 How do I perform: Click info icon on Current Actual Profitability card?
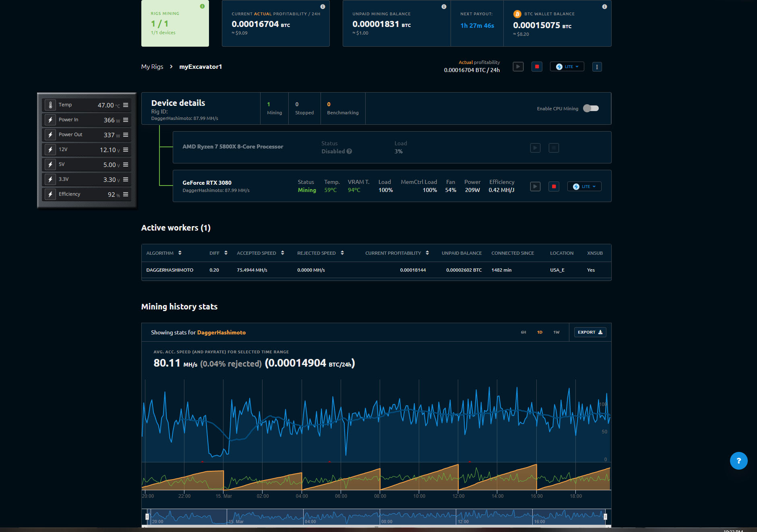tap(323, 6)
